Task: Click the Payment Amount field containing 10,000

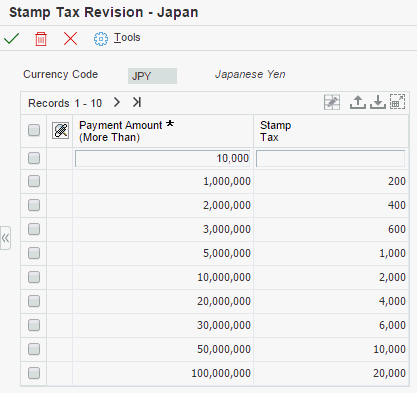Action: [x=163, y=158]
